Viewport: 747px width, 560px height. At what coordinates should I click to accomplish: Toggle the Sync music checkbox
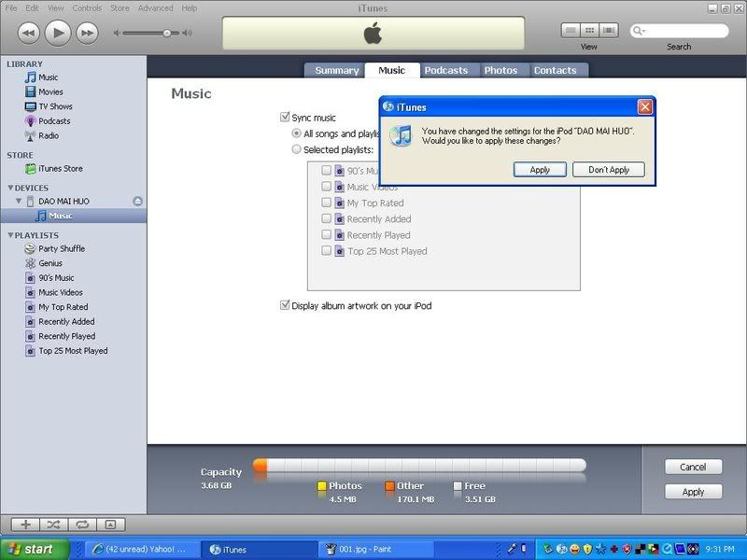click(x=285, y=117)
